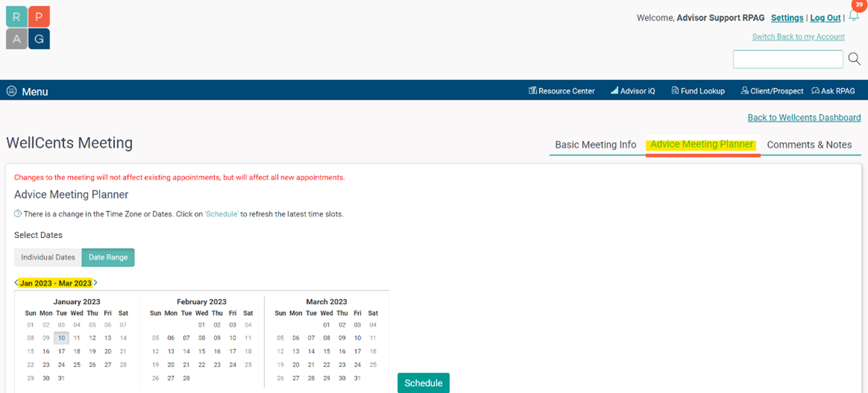Click the RPAG logo
Image resolution: width=868 pixels, height=393 pixels.
(x=28, y=28)
